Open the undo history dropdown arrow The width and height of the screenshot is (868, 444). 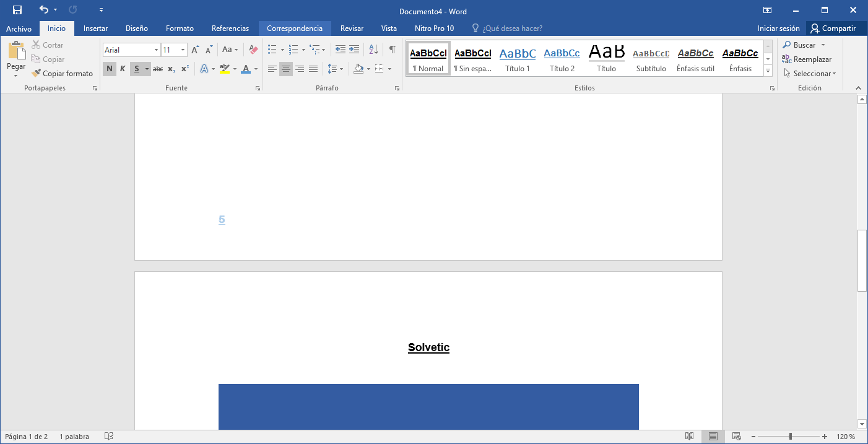tap(56, 10)
